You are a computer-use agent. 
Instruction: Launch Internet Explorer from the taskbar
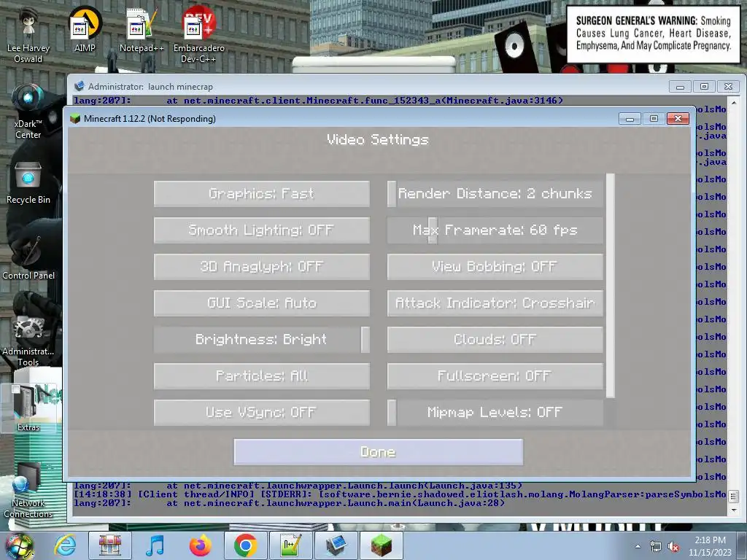[x=65, y=545]
